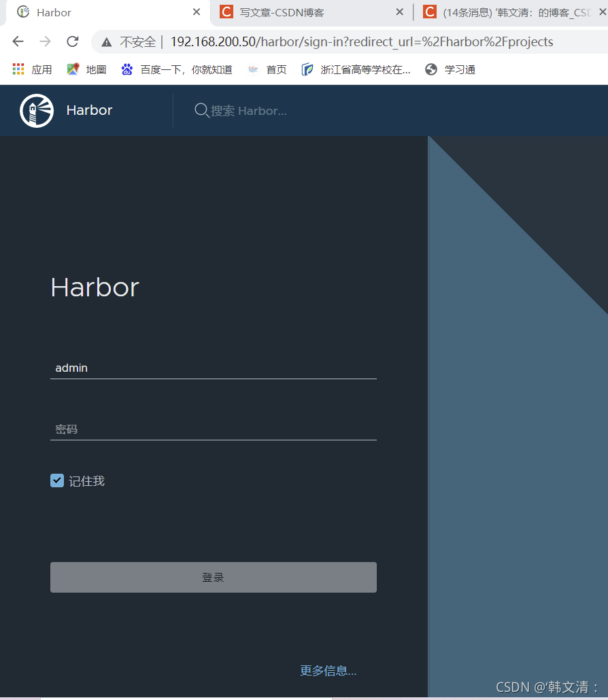
Task: Close the 韩文清 blog tab
Action: [x=603, y=12]
